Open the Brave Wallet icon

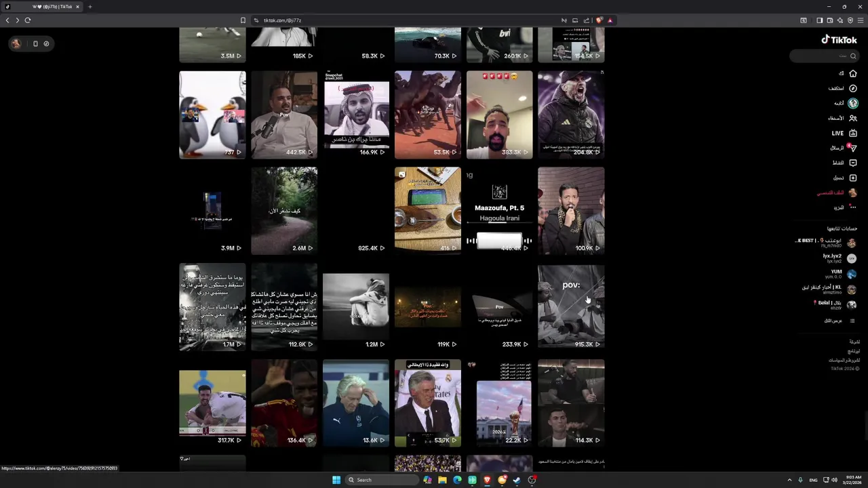click(830, 20)
